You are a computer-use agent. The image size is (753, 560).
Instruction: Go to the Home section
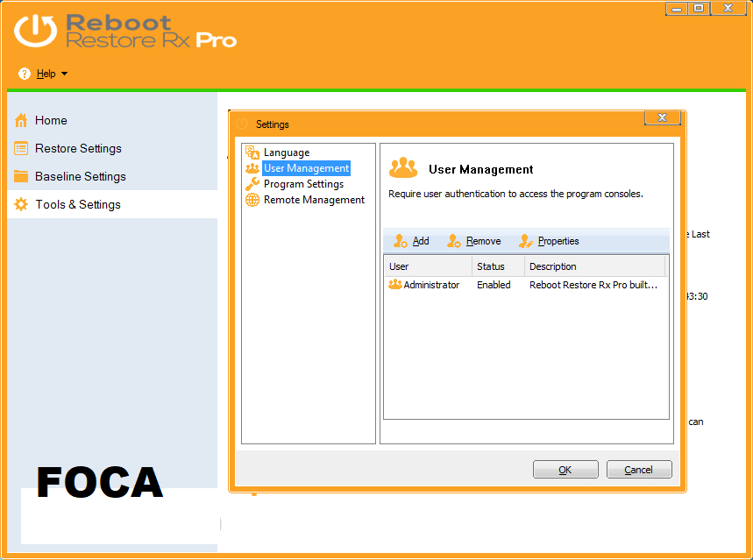point(51,120)
